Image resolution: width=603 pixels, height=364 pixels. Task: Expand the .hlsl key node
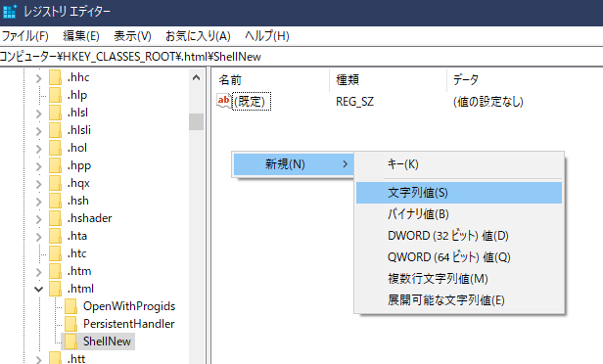coord(38,114)
